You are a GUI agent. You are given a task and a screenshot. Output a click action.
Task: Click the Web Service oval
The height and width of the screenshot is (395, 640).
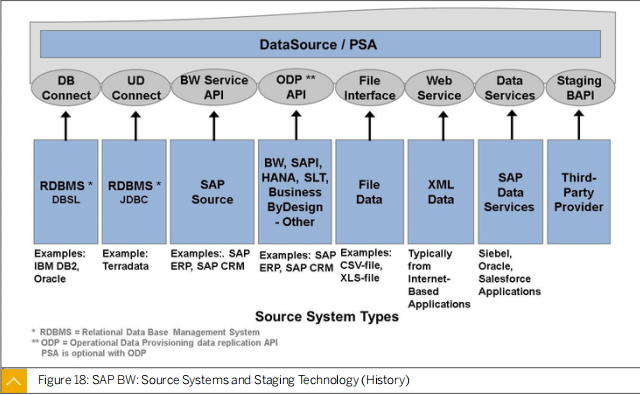(x=439, y=88)
